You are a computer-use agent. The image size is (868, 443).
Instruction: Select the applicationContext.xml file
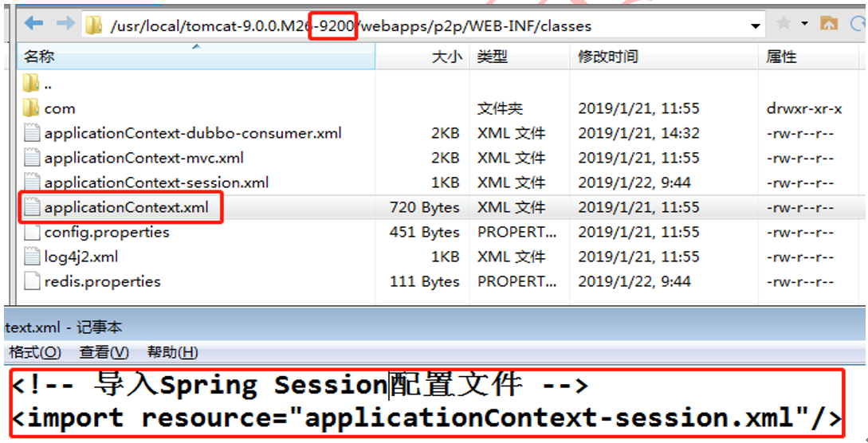[126, 207]
